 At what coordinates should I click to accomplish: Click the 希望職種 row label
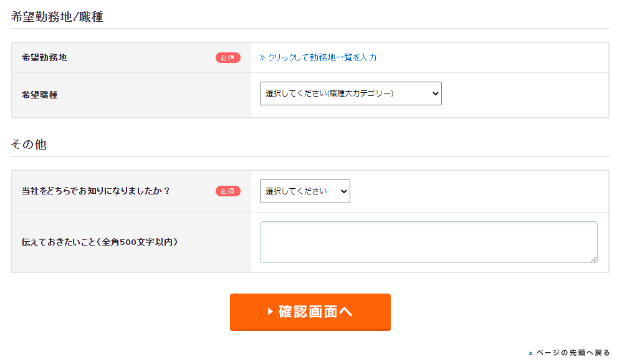40,95
